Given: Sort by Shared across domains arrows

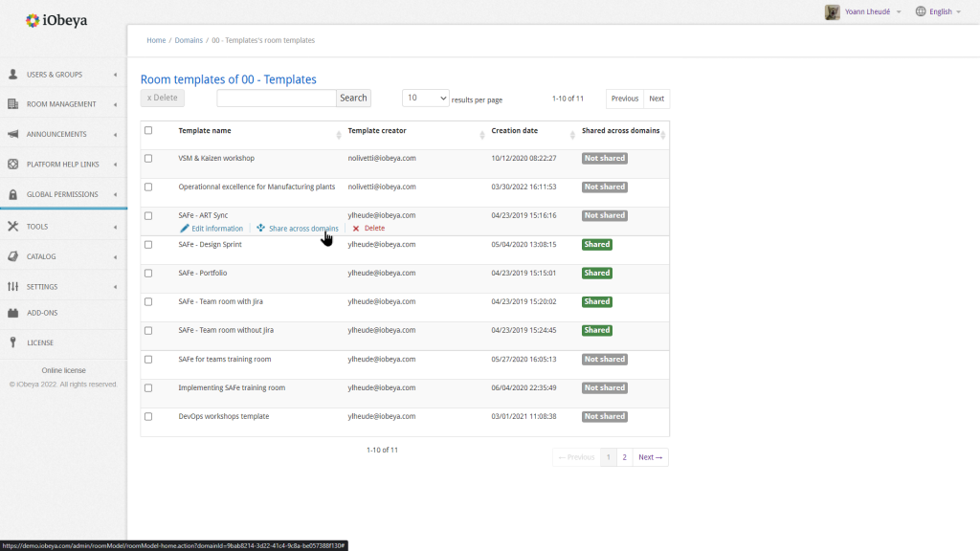Looking at the screenshot, I should (x=663, y=135).
